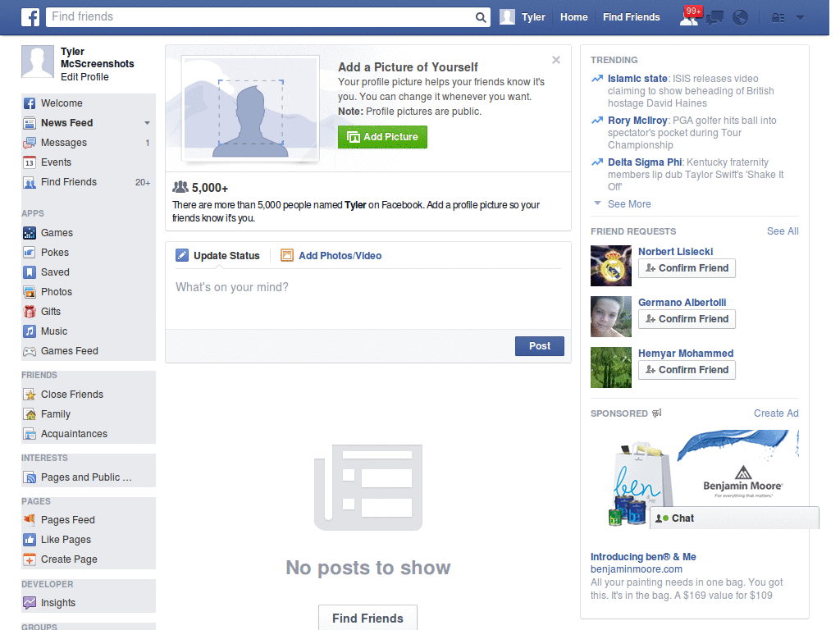Click the Find friends search field

pyautogui.click(x=260, y=17)
